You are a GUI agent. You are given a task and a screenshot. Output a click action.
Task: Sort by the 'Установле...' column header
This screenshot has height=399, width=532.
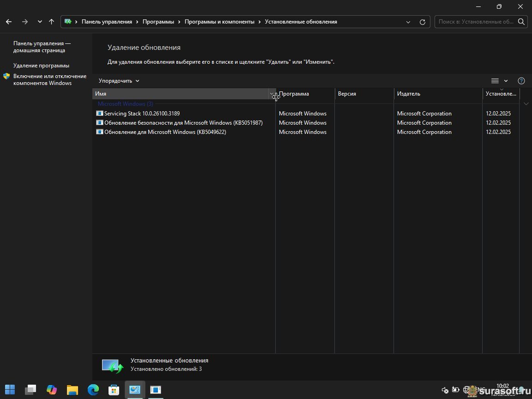(501, 94)
